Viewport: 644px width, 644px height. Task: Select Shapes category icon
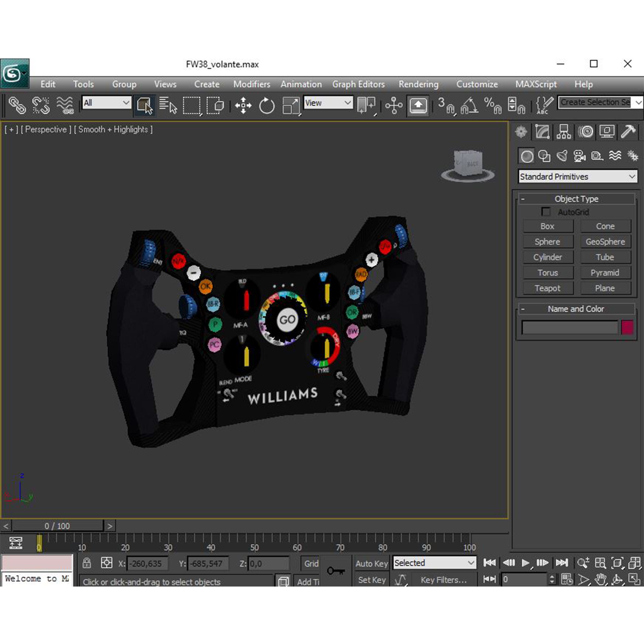pos(544,156)
